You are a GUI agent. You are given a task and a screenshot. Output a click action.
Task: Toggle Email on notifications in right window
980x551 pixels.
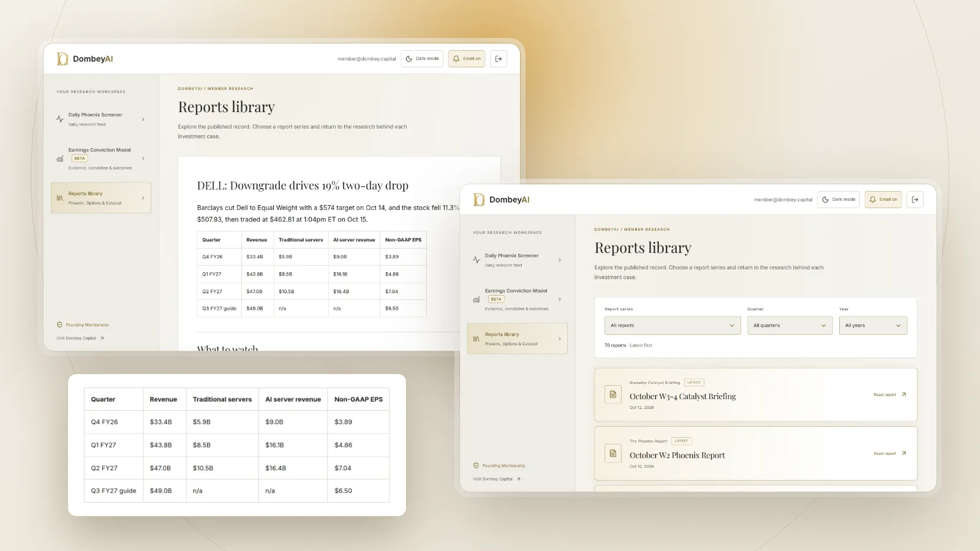click(x=883, y=200)
